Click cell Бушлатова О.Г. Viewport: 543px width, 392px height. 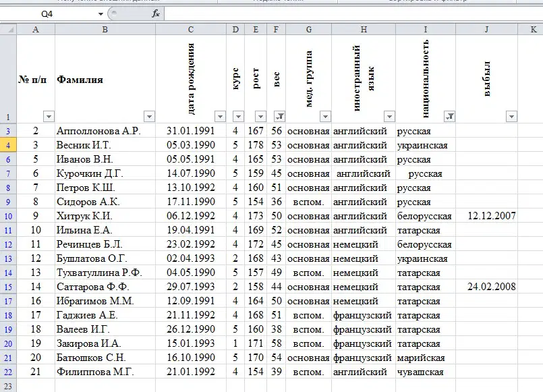pyautogui.click(x=105, y=258)
